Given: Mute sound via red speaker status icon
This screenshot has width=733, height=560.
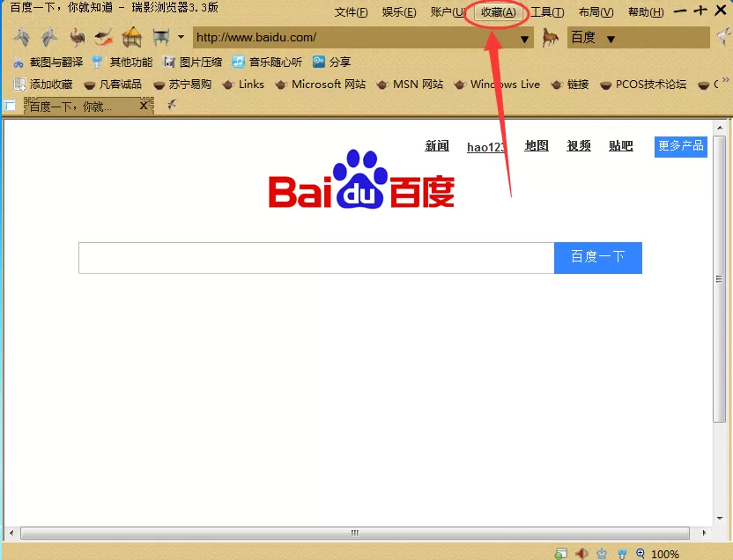Looking at the screenshot, I should [581, 554].
